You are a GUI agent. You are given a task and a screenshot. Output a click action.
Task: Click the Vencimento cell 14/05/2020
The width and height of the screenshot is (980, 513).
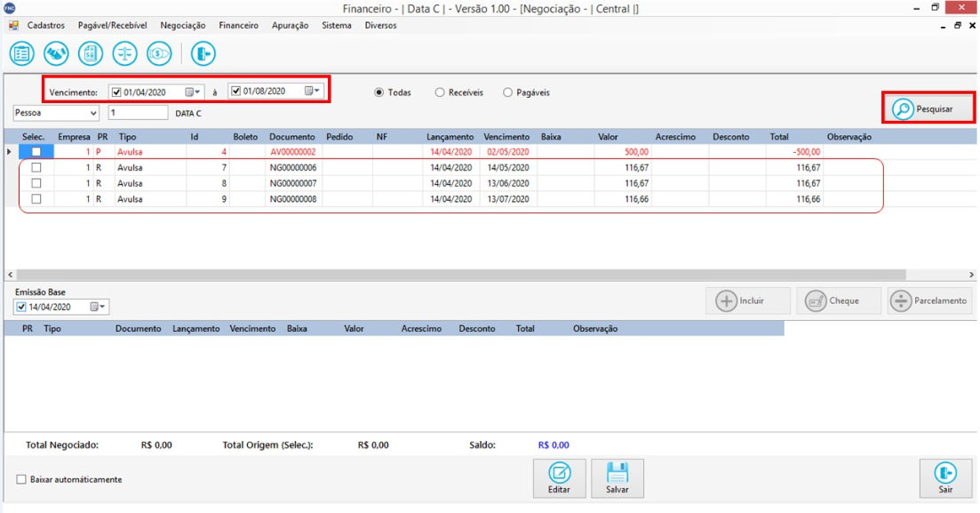pos(508,168)
